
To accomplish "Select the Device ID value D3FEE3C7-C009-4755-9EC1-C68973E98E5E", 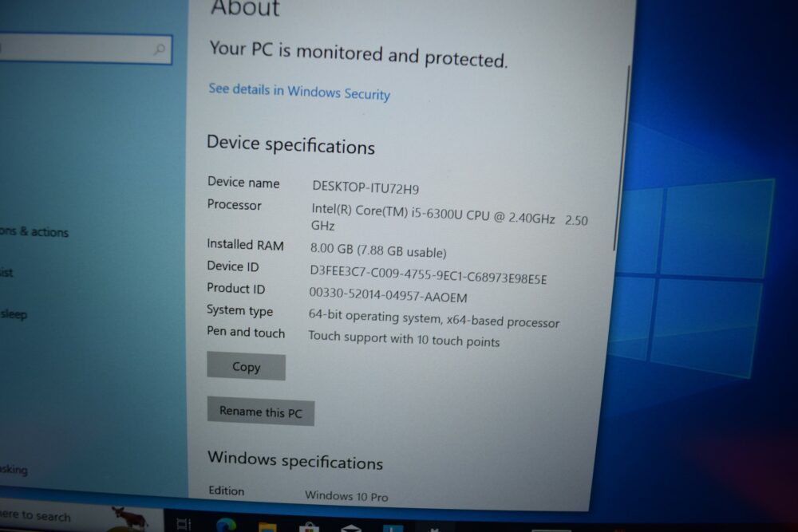I will pyautogui.click(x=428, y=275).
